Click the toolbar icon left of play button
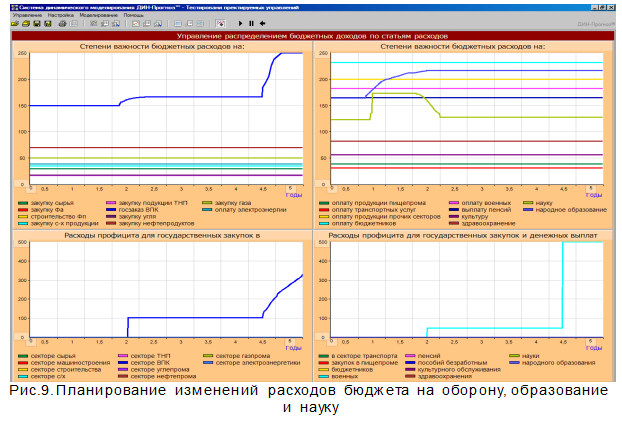Image resolution: width=622 pixels, height=423 pixels. 221,23
